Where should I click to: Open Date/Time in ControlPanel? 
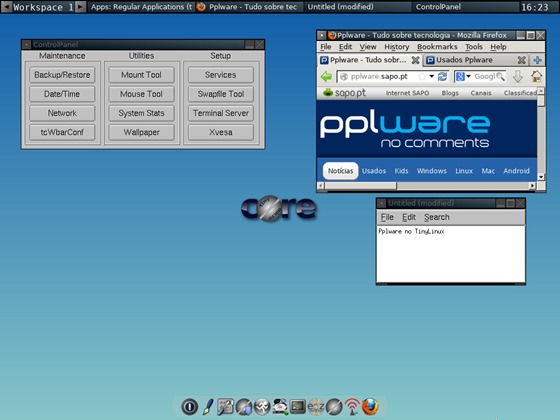62,94
